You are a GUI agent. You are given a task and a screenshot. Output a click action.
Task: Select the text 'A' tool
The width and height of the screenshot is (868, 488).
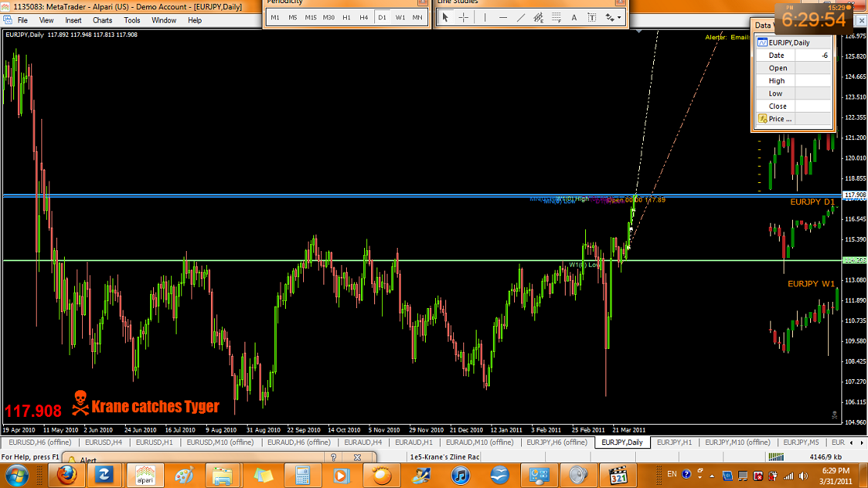click(x=574, y=18)
